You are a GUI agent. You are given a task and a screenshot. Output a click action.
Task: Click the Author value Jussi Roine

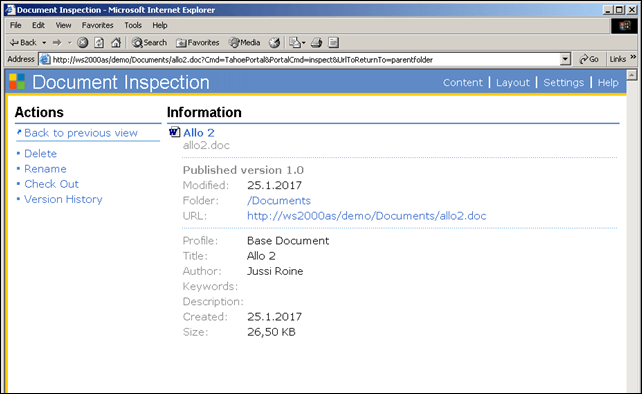coord(275,271)
